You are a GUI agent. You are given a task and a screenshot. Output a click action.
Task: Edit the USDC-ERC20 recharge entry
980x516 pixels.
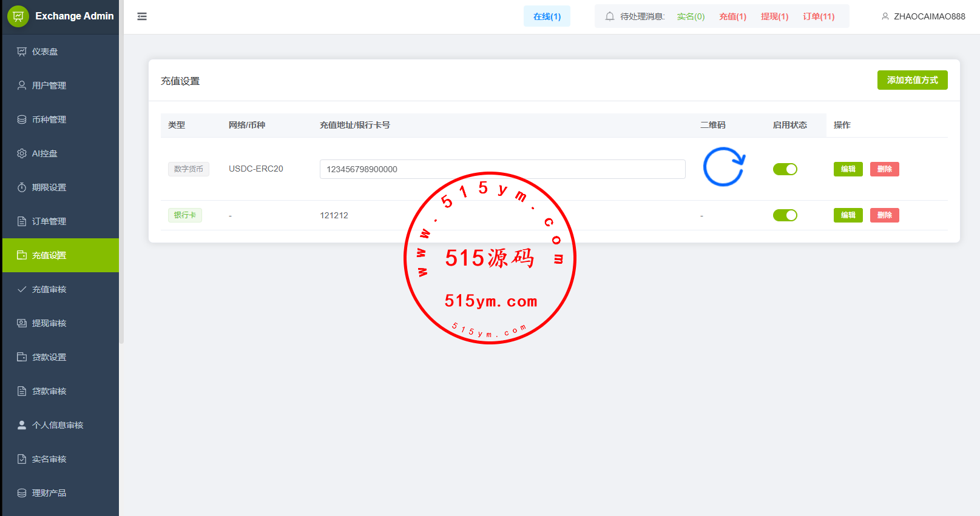point(848,169)
